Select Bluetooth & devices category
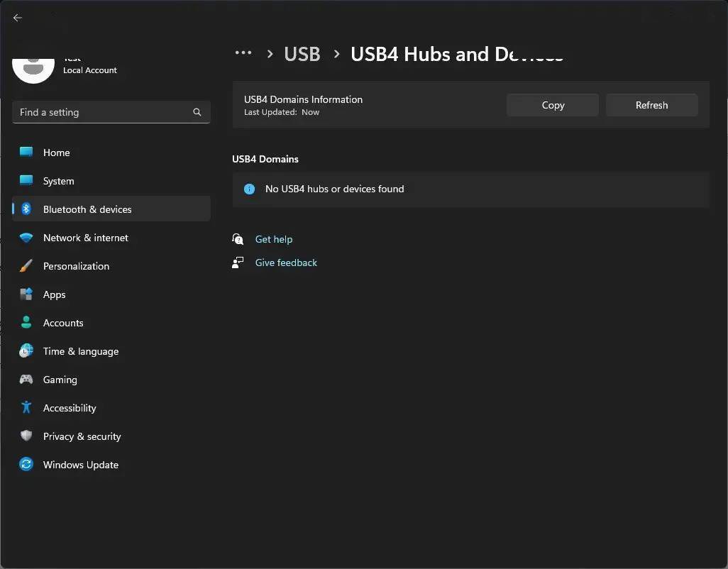Screen dimensions: 728x569 (111, 209)
